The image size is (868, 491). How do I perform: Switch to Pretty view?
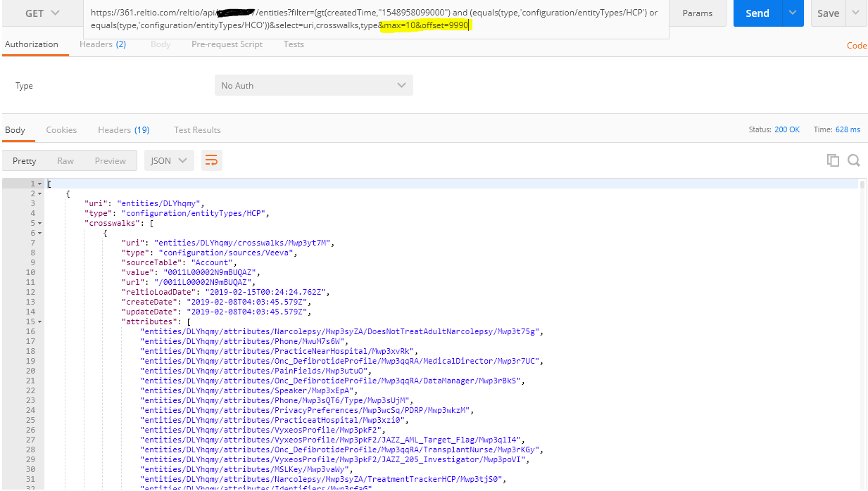point(25,160)
